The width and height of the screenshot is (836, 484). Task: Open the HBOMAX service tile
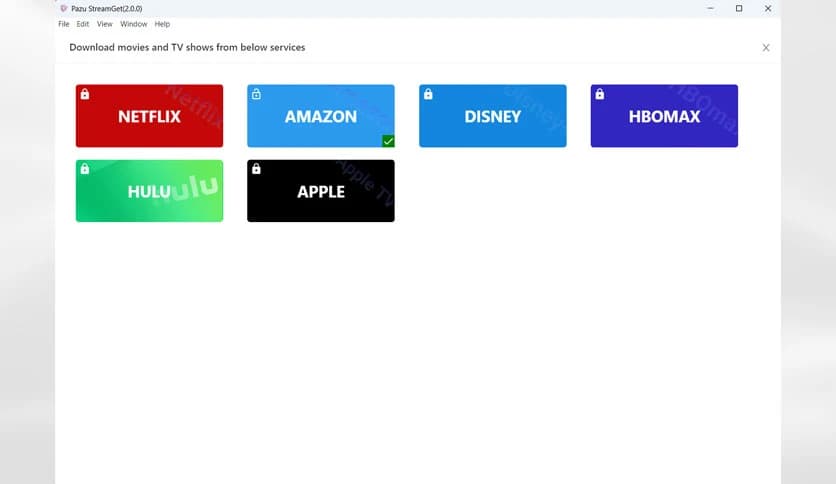[664, 116]
